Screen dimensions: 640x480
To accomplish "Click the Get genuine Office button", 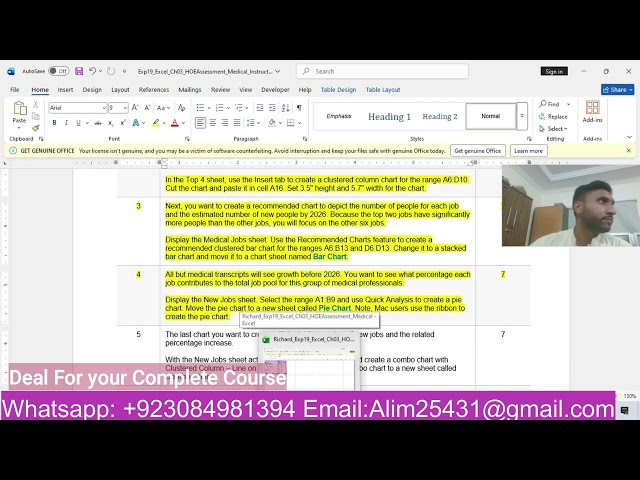I will click(x=478, y=151).
